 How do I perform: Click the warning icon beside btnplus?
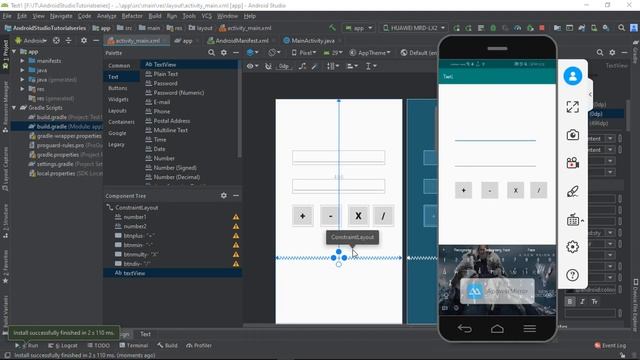pos(236,236)
